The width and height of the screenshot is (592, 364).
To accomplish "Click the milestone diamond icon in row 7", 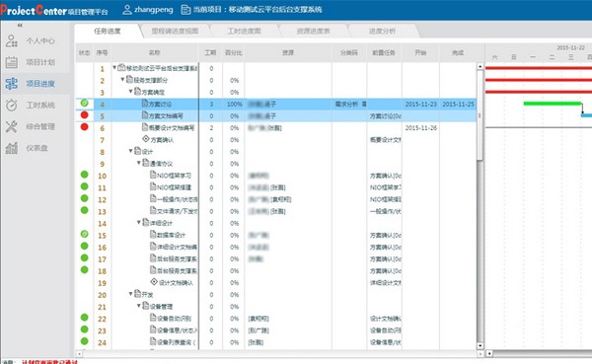I will pos(146,139).
